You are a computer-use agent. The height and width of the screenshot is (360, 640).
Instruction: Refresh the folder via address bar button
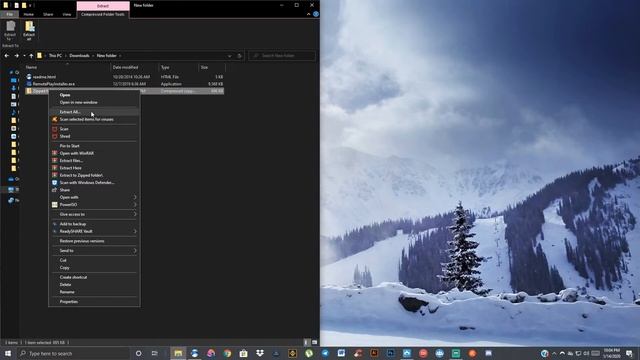click(240, 56)
